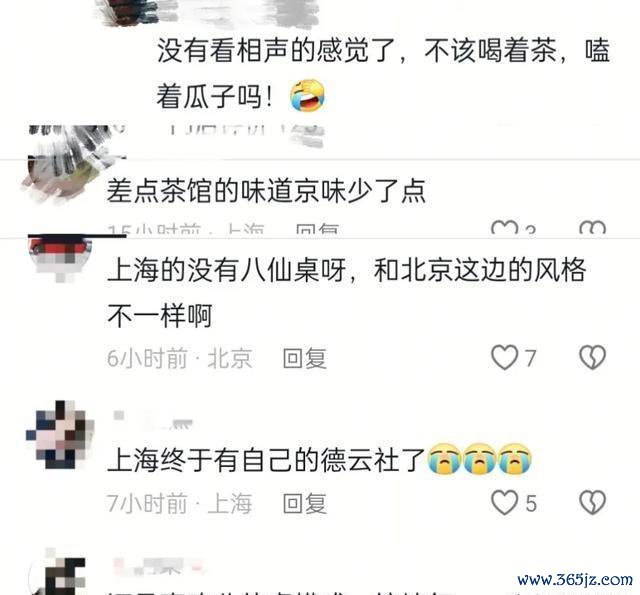
Task: Reply to the 差点茶馆的味道 comment
Action: point(317,229)
